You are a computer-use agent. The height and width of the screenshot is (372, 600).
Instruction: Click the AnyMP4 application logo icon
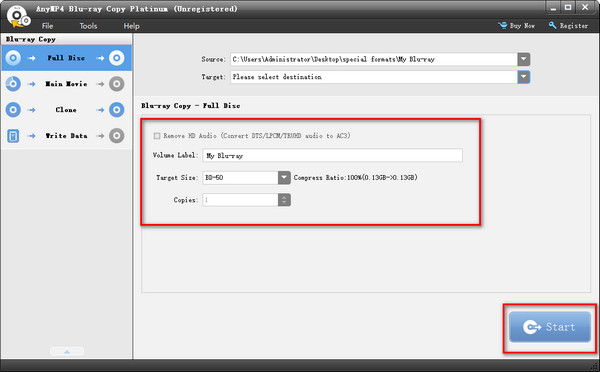coord(18,16)
